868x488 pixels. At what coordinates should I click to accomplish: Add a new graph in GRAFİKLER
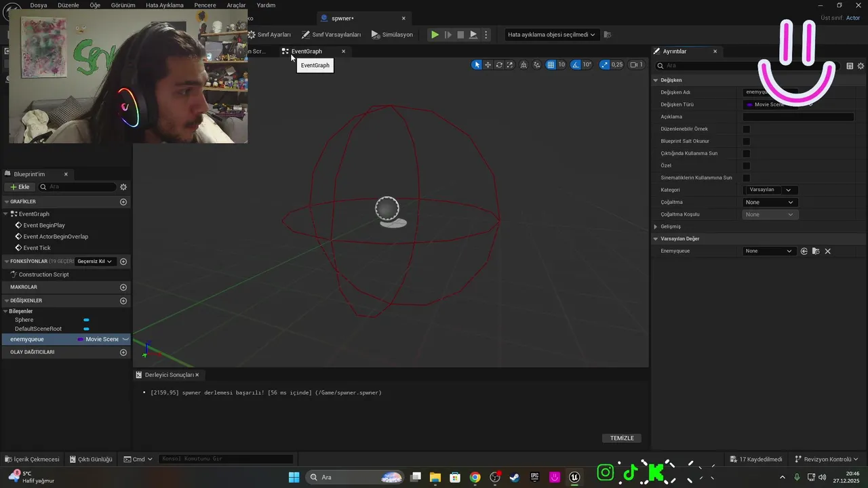pos(123,202)
